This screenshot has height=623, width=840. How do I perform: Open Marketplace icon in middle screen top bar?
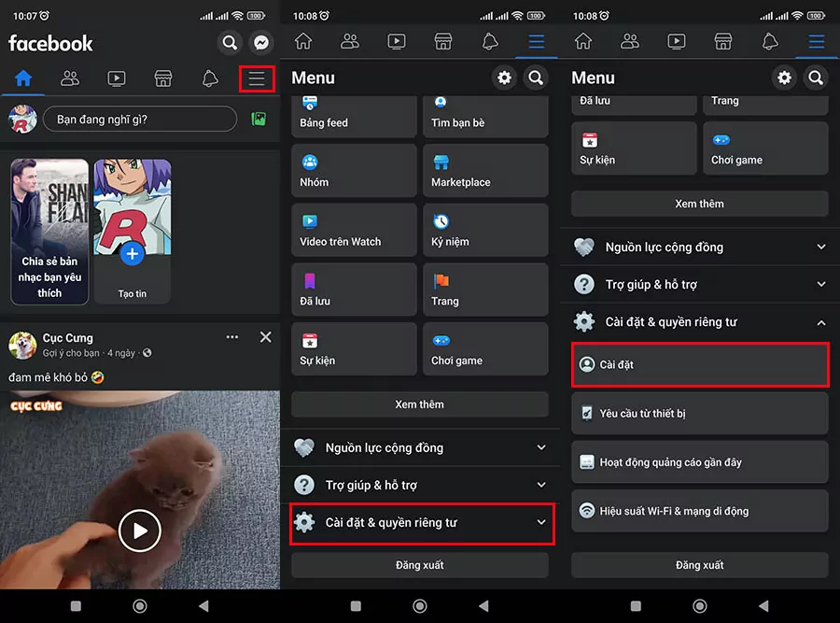tap(443, 41)
